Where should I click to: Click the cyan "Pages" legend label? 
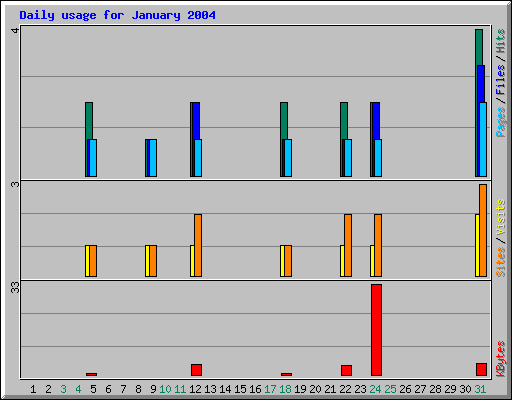[500, 122]
